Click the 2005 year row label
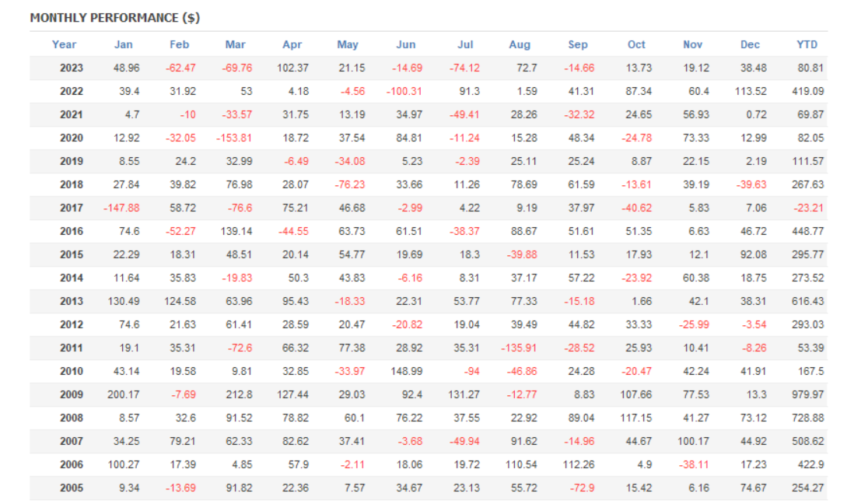This screenshot has height=504, width=847. click(72, 488)
